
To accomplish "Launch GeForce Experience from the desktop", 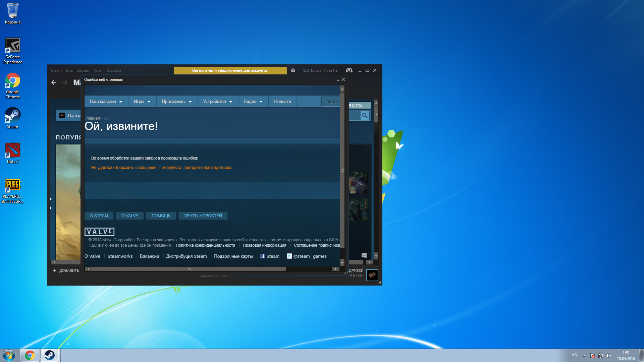I will (x=13, y=50).
